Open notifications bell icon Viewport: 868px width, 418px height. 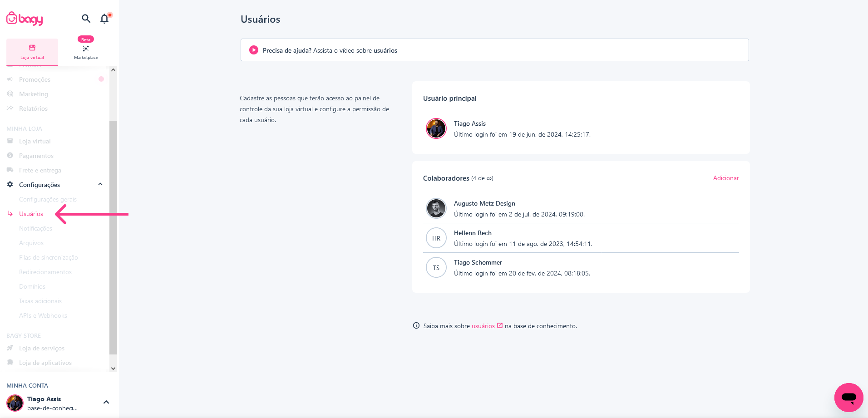point(105,19)
